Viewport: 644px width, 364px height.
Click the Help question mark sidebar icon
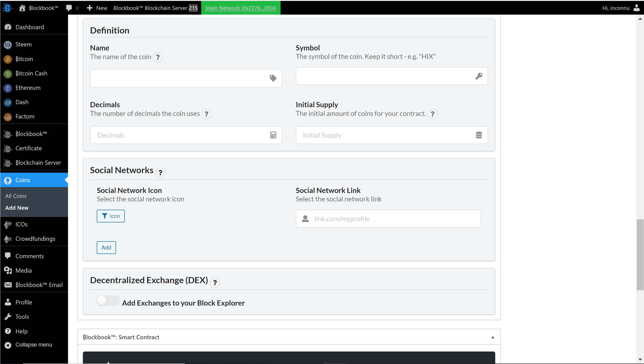coord(8,331)
